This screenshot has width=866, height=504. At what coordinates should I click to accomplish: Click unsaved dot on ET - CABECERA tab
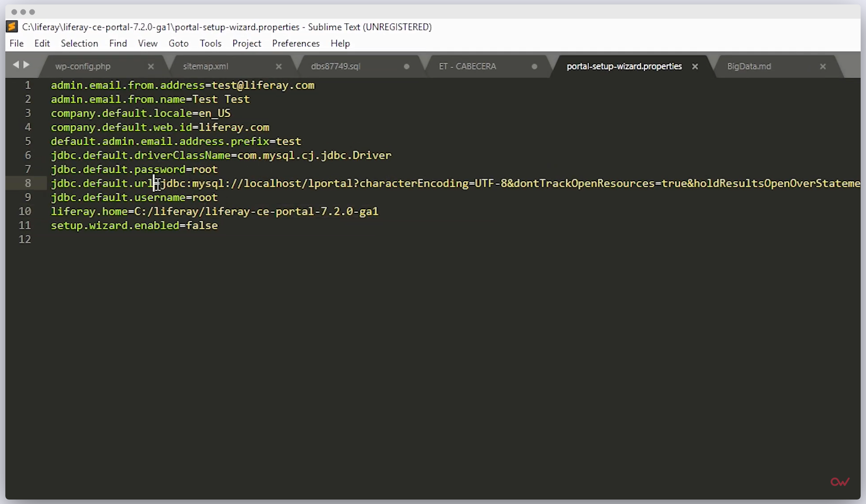pos(534,66)
